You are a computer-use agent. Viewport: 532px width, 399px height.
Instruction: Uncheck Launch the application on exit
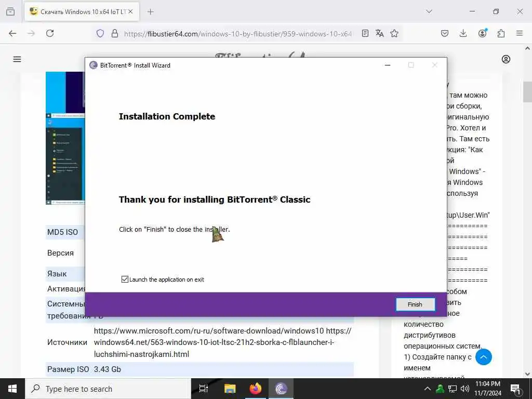click(x=125, y=279)
